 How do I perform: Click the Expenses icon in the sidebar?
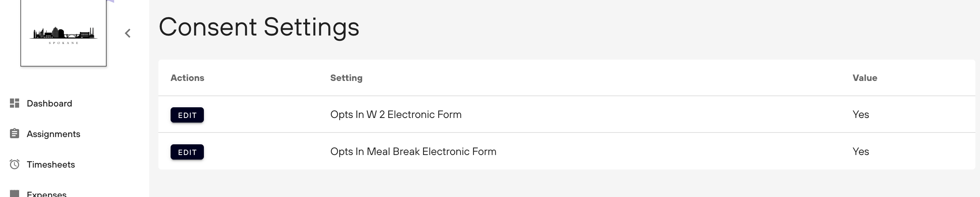[15, 193]
